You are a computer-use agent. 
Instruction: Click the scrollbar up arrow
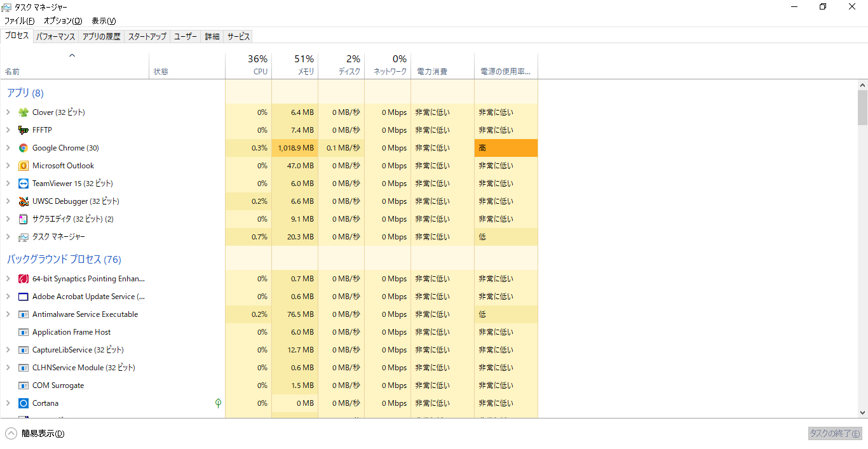click(862, 85)
